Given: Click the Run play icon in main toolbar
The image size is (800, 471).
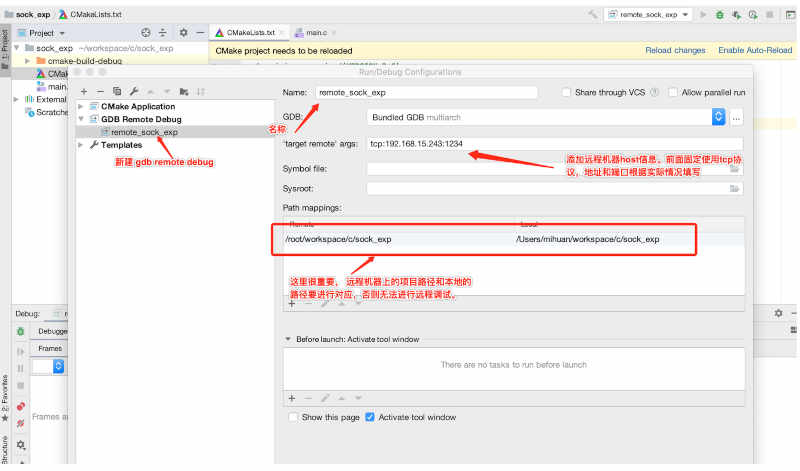Looking at the screenshot, I should pos(703,15).
